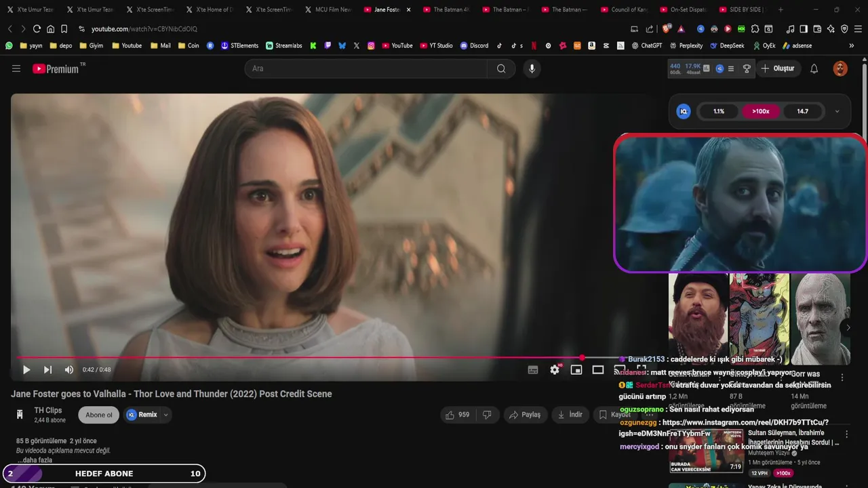Open the Streamlabs bookmark
Screen dimensions: 868x488
pos(283,45)
